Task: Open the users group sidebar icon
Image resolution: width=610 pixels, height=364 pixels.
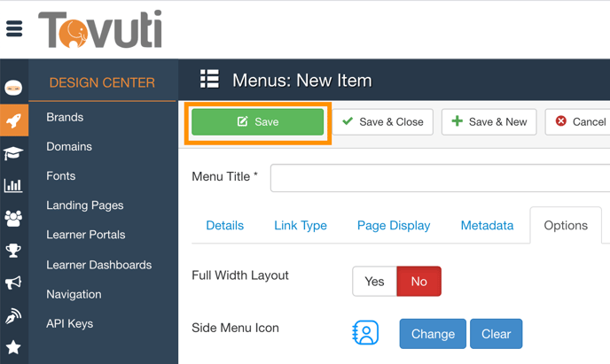Action: [13, 218]
